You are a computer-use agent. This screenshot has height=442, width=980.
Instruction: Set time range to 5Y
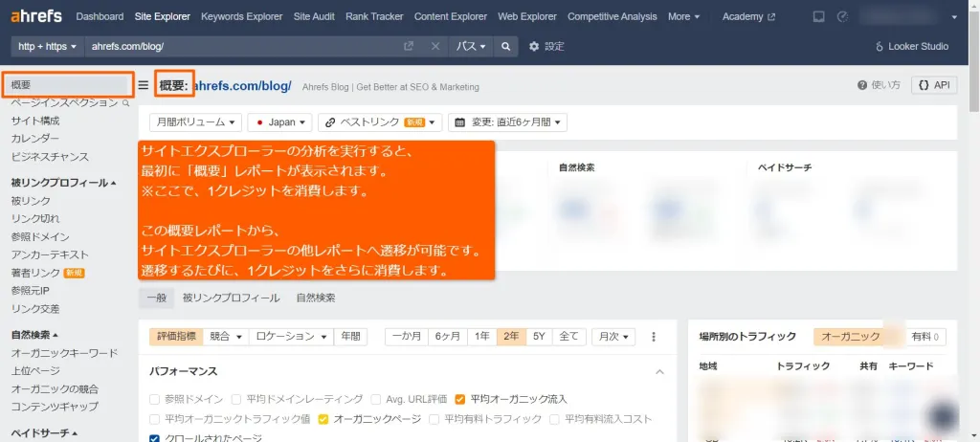(x=539, y=337)
